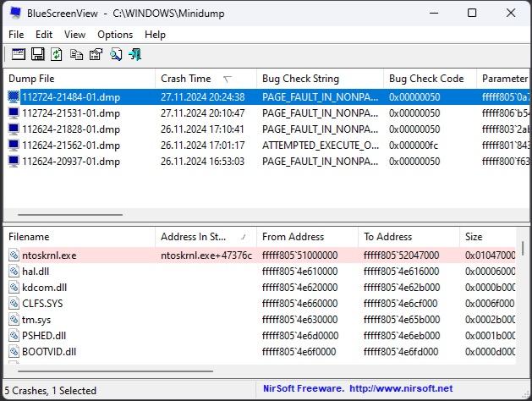Viewport: 532px width, 401px height.
Task: Click the ATTEMPTED_EXECUTE_O... bug check string
Action: coord(321,146)
